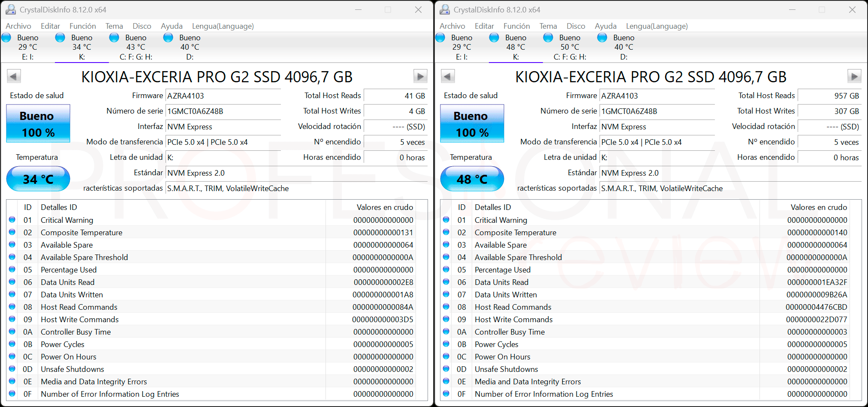This screenshot has height=407, width=868.
Task: Click Critical Warning status dot in left window
Action: click(x=12, y=220)
